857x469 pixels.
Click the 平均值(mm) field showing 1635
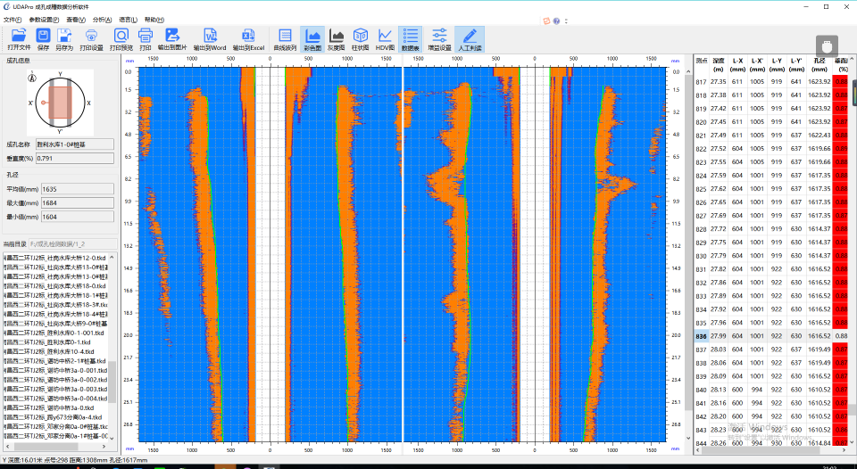click(76, 188)
